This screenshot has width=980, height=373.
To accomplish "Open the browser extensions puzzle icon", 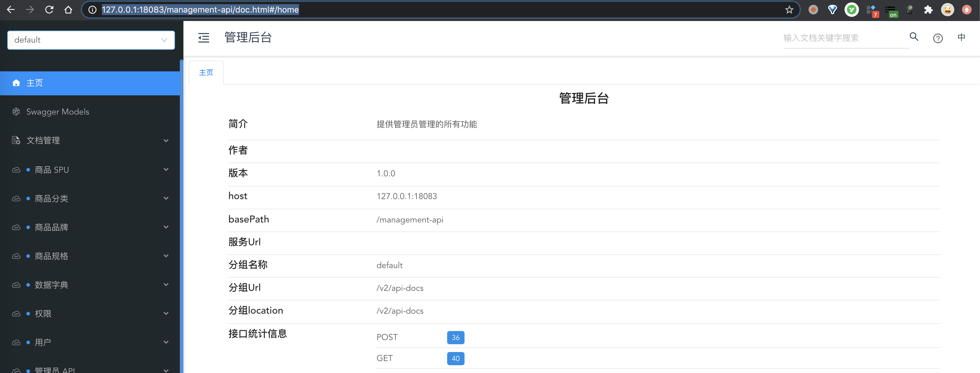I will click(x=928, y=10).
